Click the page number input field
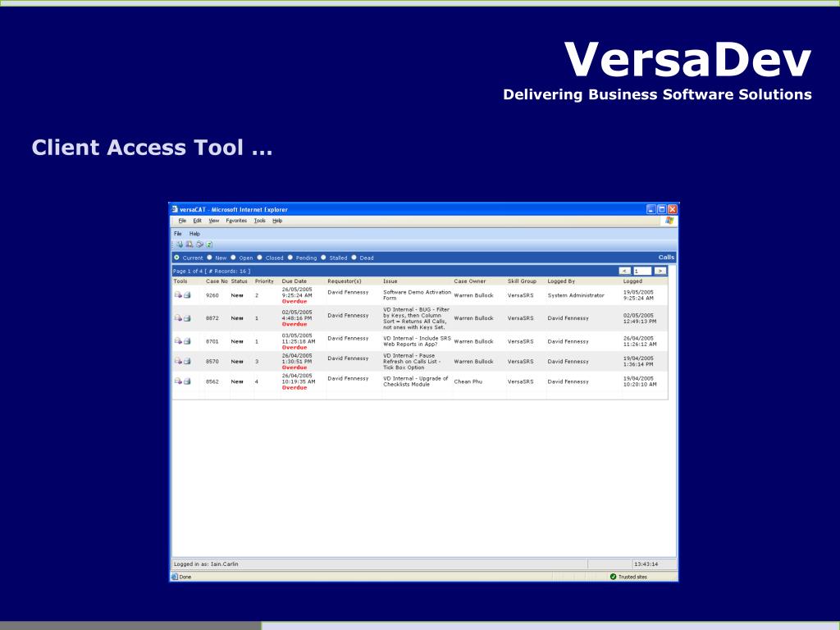Screen dimensions: 840x630 pyautogui.click(x=642, y=271)
